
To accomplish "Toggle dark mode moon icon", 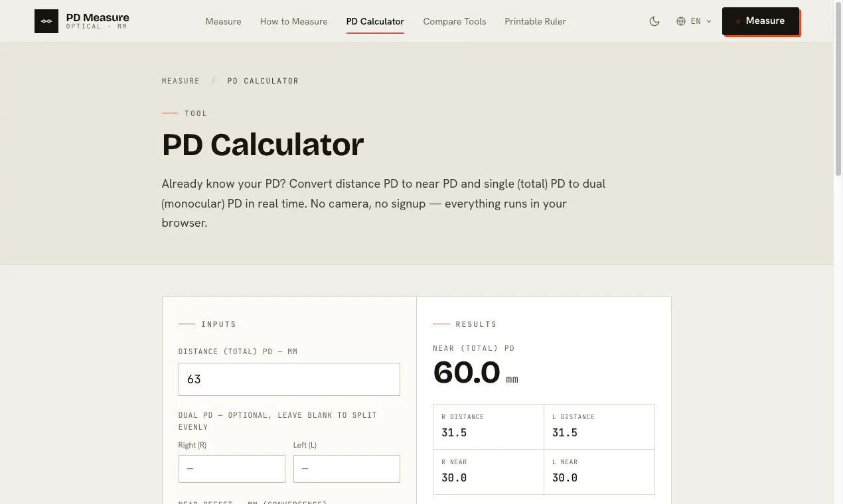I will 654,21.
